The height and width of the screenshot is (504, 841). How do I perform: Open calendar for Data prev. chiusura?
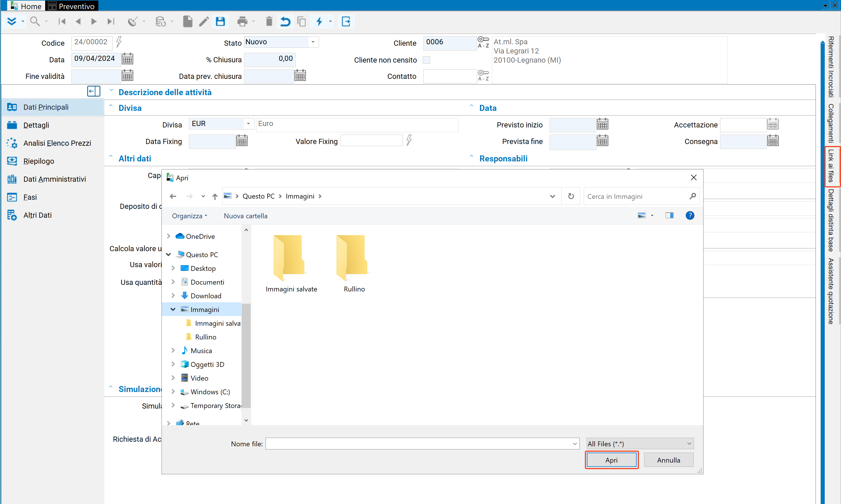click(x=300, y=76)
